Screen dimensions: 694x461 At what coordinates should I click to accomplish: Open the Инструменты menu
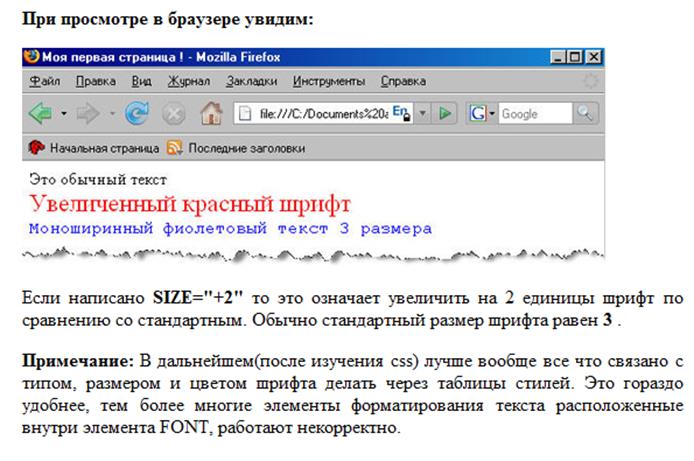[x=329, y=81]
